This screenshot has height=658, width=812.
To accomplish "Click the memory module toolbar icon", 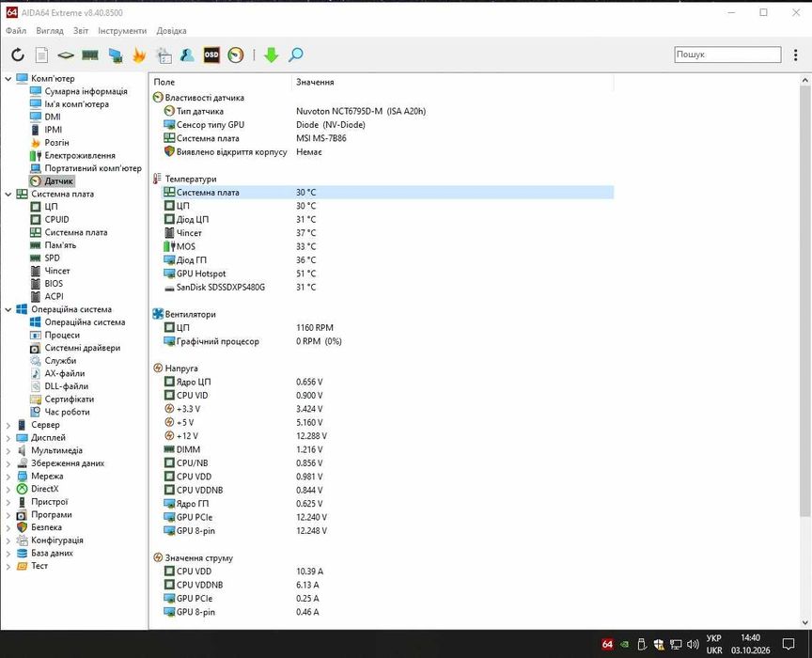I will pyautogui.click(x=90, y=55).
